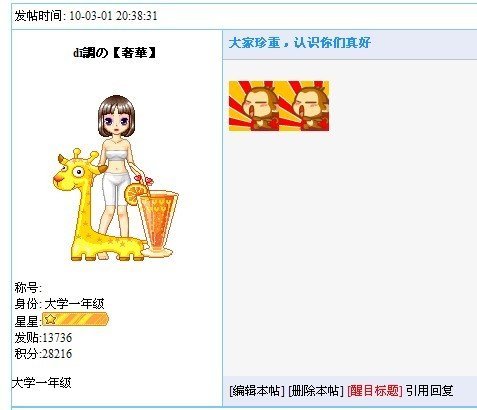Viewport: 477px width, 410px height.
Task: Click the 称号 label
Action: point(28,288)
